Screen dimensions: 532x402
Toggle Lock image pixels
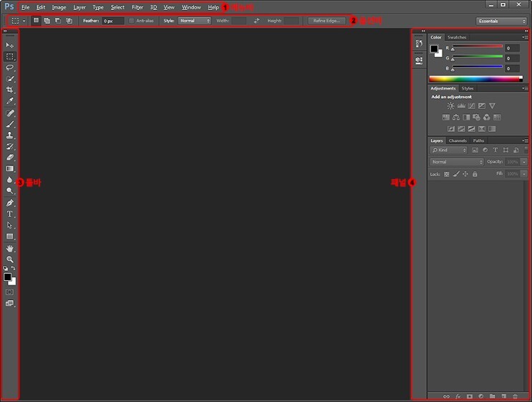click(456, 174)
